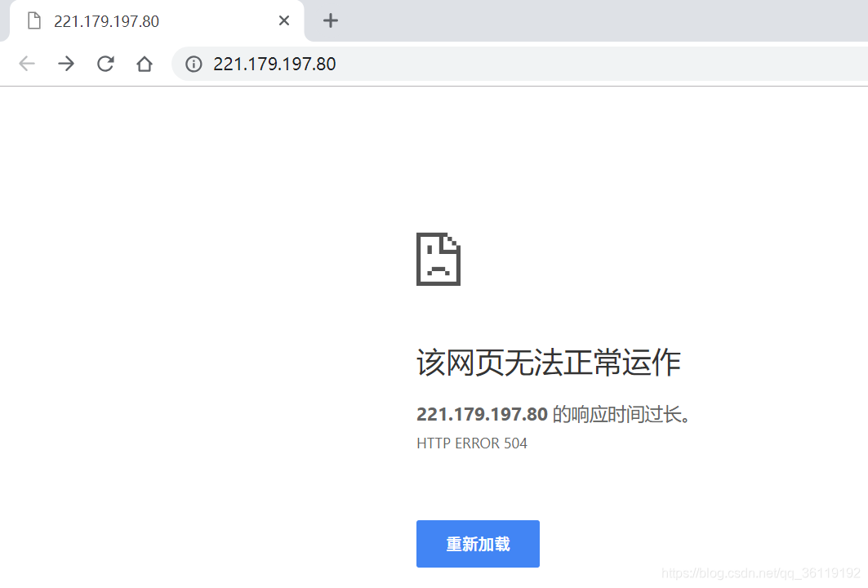This screenshot has height=588, width=868.
Task: Select the 221.179.197.80 browser tab
Action: click(157, 21)
